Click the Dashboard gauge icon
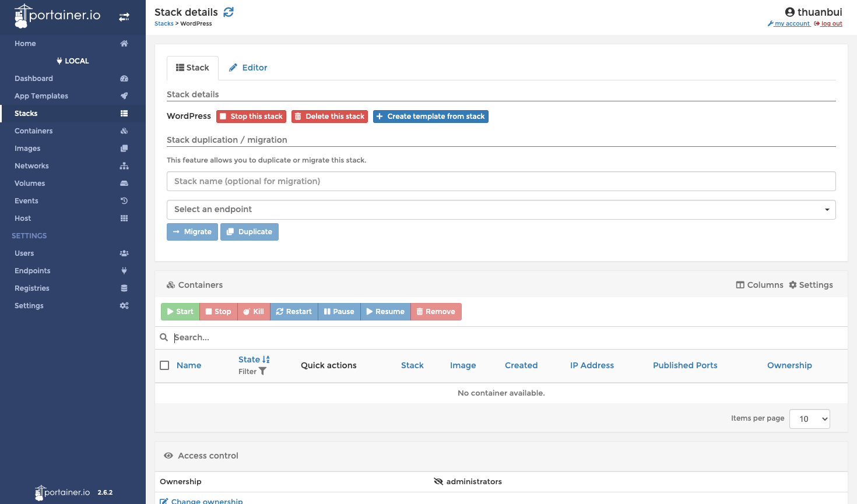This screenshot has height=504, width=857. (124, 79)
